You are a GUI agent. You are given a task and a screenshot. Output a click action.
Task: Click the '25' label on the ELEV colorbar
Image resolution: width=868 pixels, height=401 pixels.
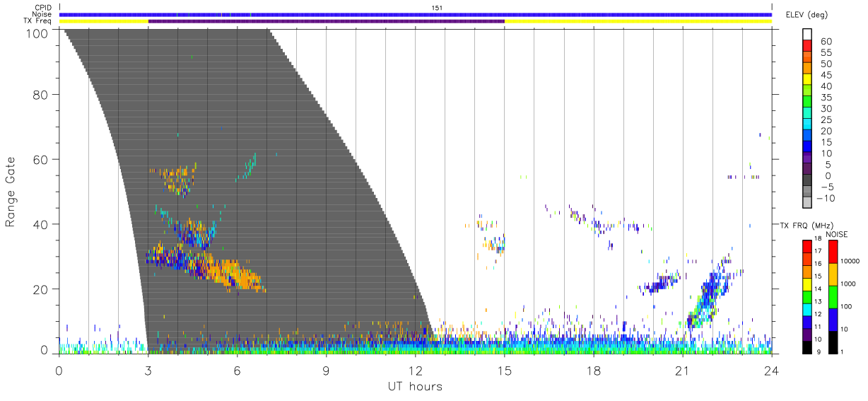coord(825,120)
